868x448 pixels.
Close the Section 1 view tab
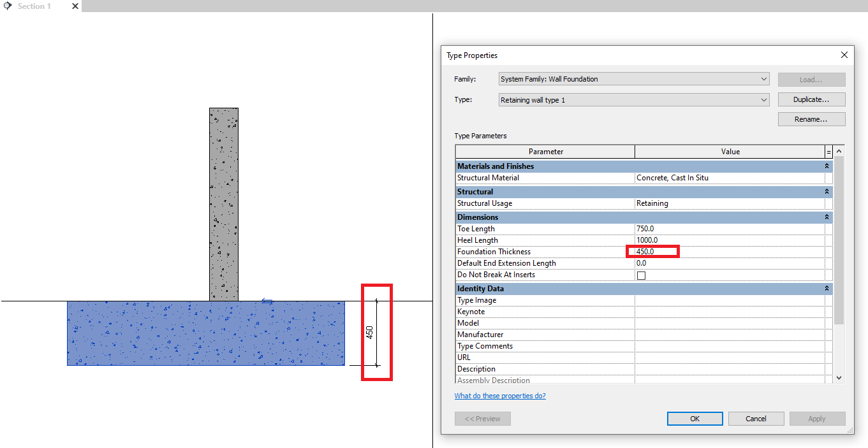[x=75, y=6]
